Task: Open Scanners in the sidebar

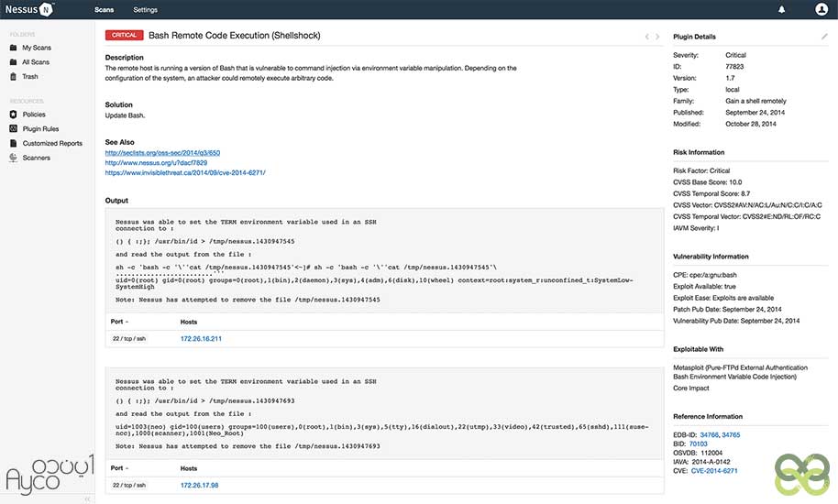Action: [37, 158]
